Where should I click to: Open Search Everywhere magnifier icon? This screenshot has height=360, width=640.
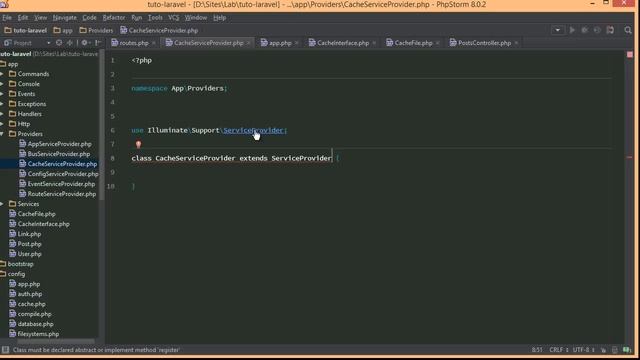click(628, 30)
